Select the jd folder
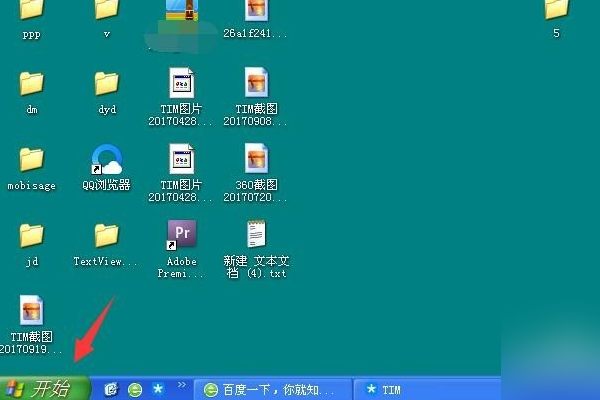This screenshot has height=400, width=600. pyautogui.click(x=31, y=235)
